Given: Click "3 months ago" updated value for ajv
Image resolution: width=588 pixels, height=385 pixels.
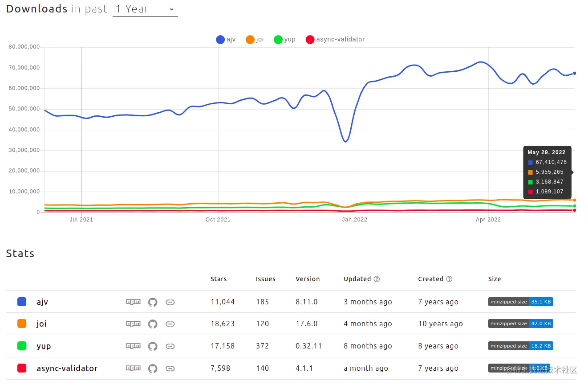Looking at the screenshot, I should 368,302.
